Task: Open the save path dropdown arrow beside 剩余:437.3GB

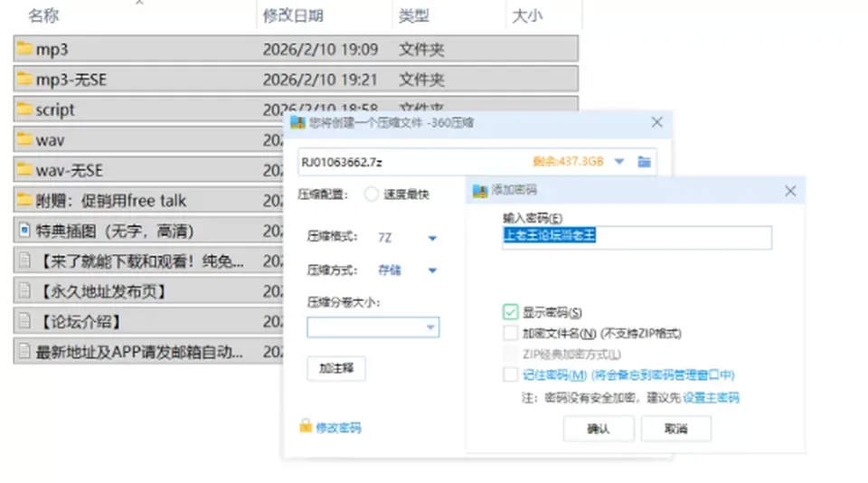Action: (x=618, y=162)
